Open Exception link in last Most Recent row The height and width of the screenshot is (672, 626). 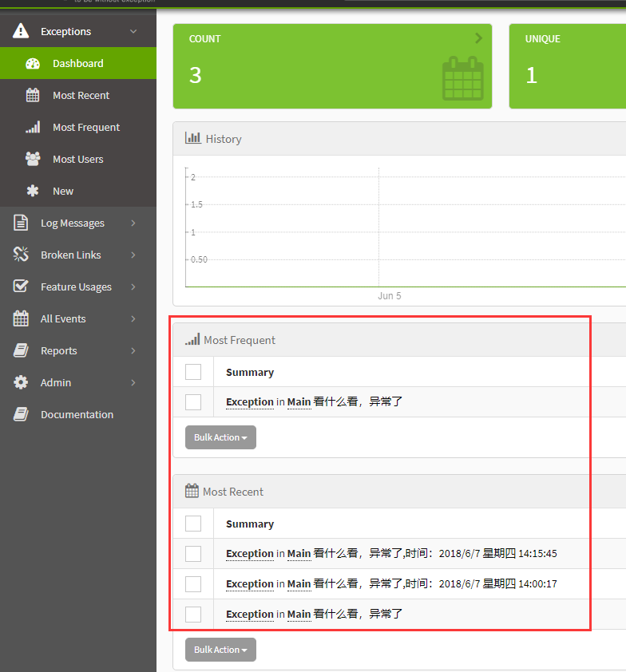[250, 615]
